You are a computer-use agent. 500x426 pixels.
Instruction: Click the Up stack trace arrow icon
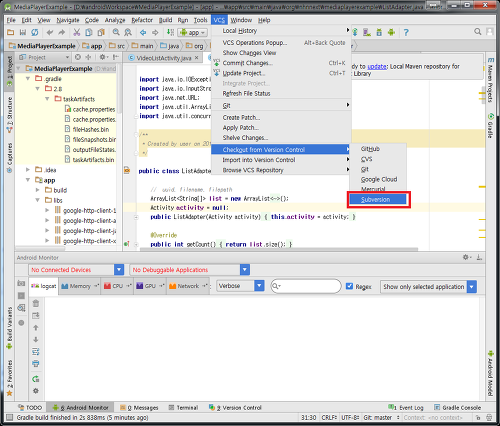click(x=36, y=327)
